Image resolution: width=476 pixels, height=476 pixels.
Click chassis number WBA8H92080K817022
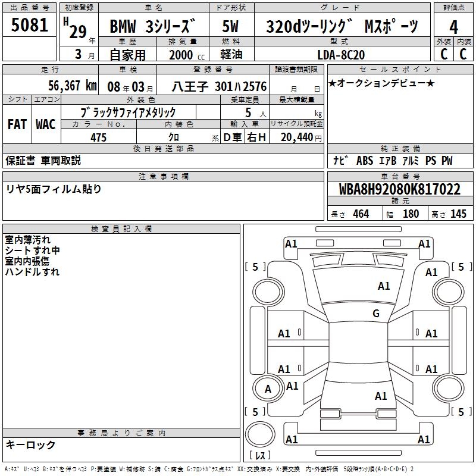(x=399, y=189)
